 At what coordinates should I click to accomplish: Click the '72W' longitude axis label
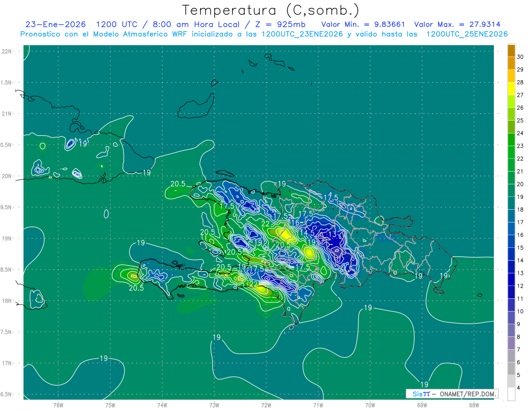tap(266, 405)
